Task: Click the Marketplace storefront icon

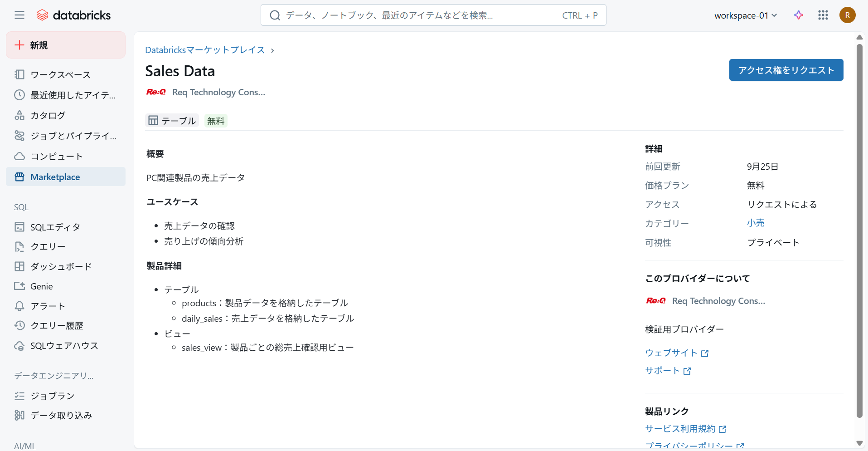Action: click(x=19, y=177)
